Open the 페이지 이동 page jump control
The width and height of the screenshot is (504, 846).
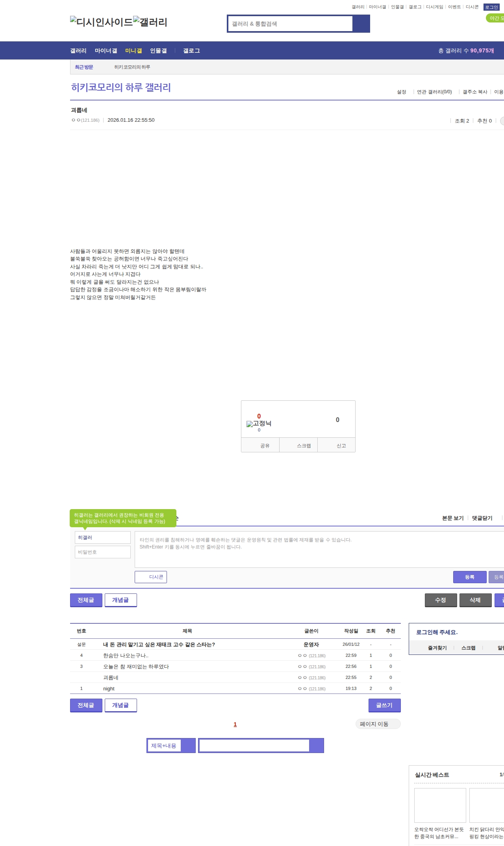click(378, 724)
